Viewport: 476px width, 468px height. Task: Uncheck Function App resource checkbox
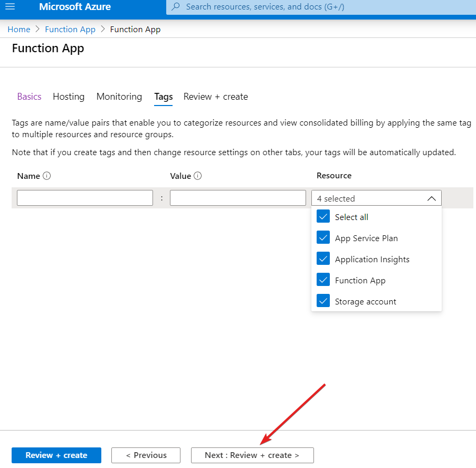[x=323, y=280]
